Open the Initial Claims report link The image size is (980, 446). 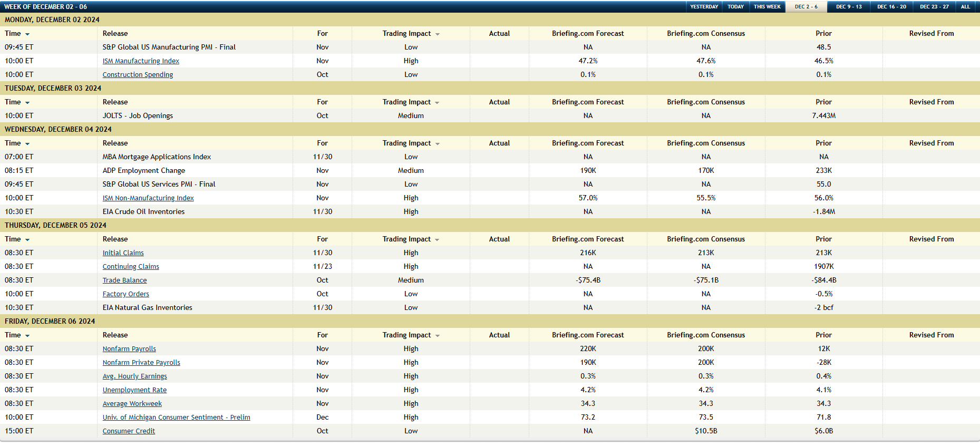click(123, 253)
